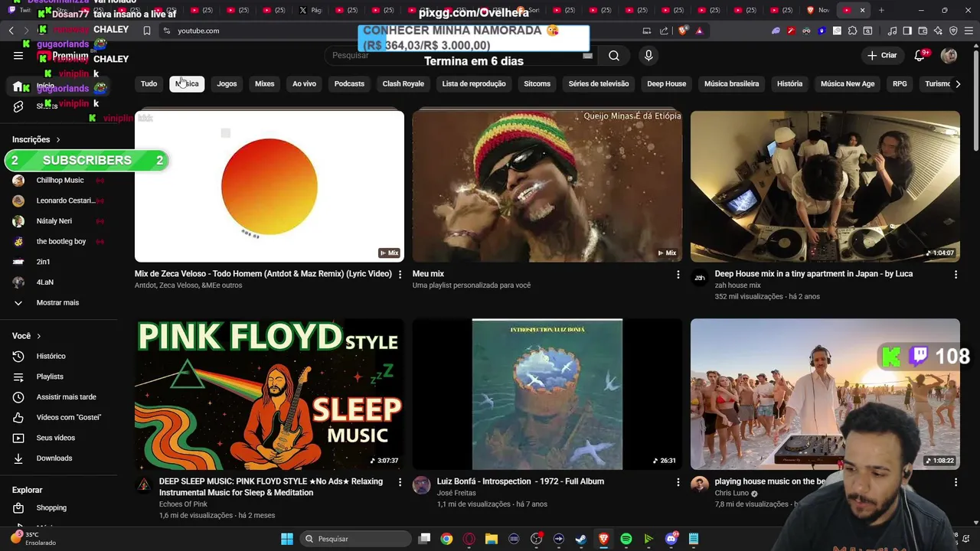Open Playlists from the sidebar
980x551 pixels.
pyautogui.click(x=50, y=377)
